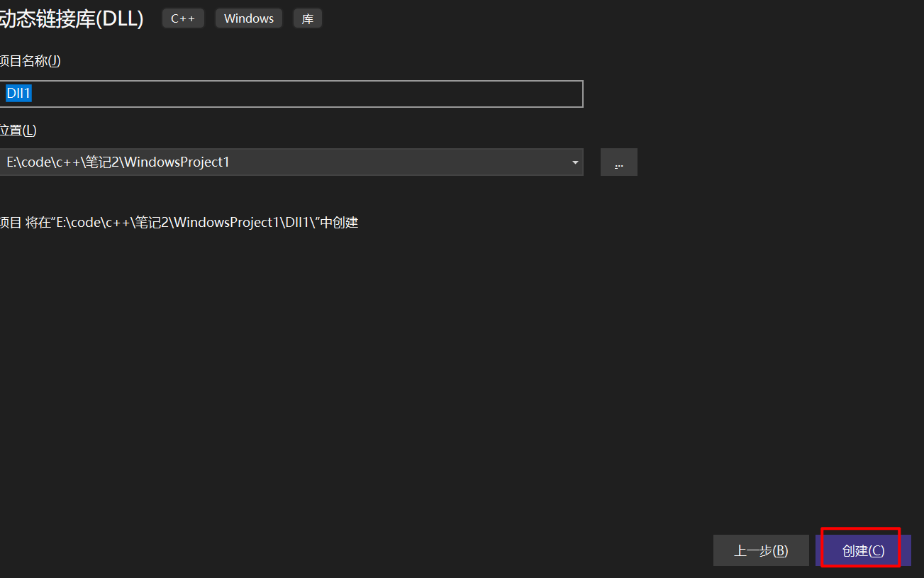The image size is (924, 578).
Task: Click Dll1 folder name in path notice
Action: 295,223
